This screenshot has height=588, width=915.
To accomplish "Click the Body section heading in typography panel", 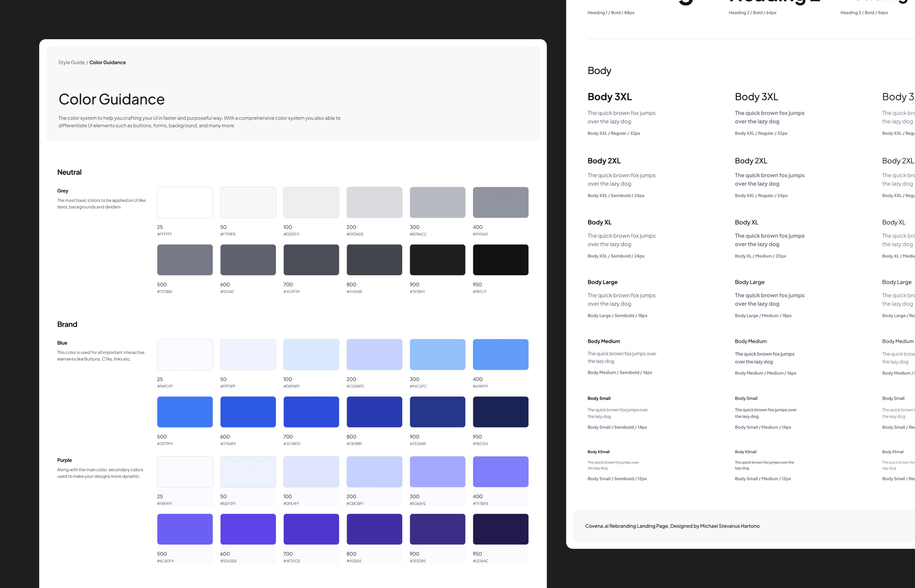I will tap(600, 71).
